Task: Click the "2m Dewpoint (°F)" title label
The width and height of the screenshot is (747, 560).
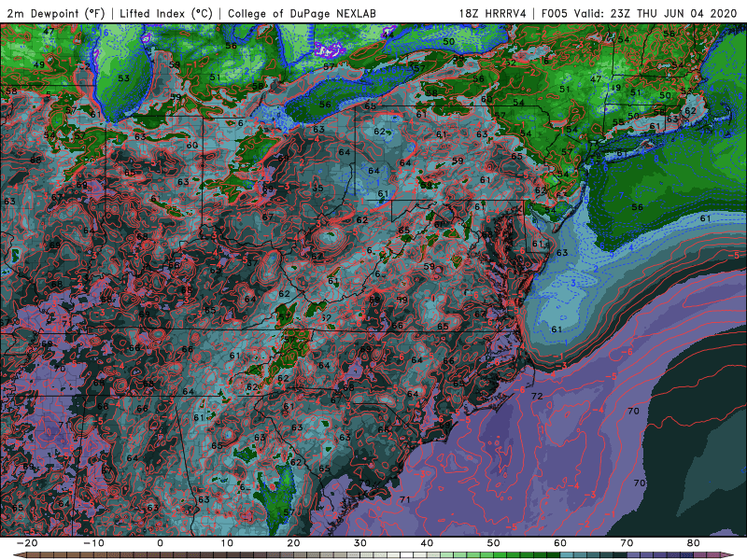Action: tap(55, 14)
